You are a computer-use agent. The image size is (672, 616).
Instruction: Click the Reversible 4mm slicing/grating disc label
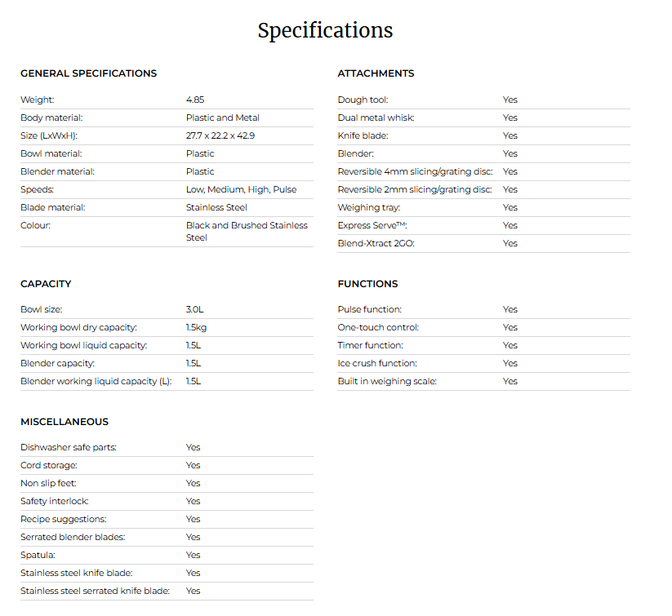(x=415, y=171)
